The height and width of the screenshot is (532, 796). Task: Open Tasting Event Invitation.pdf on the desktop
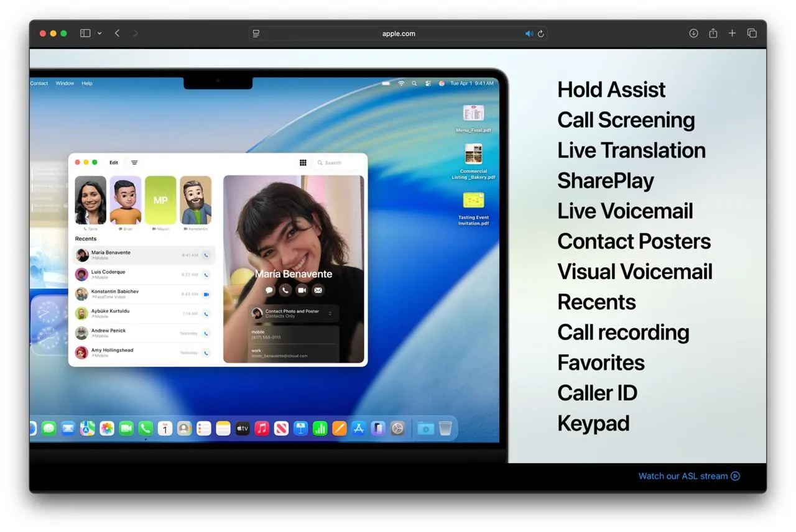473,209
